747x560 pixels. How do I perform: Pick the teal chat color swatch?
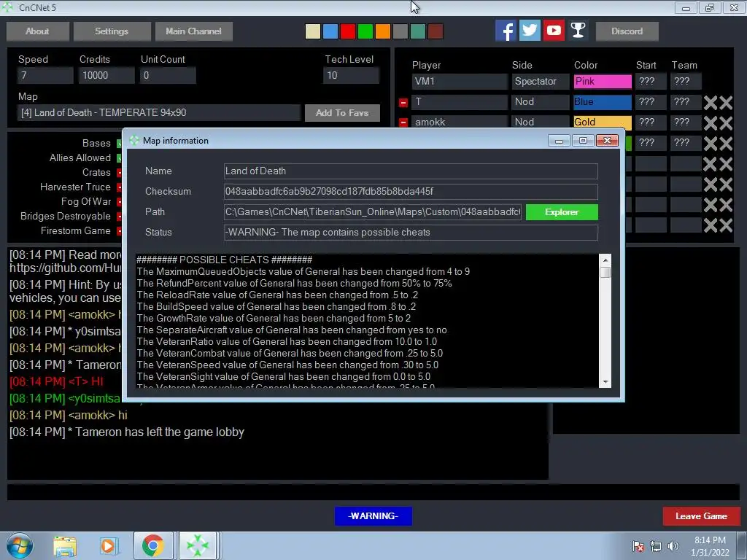coord(418,31)
